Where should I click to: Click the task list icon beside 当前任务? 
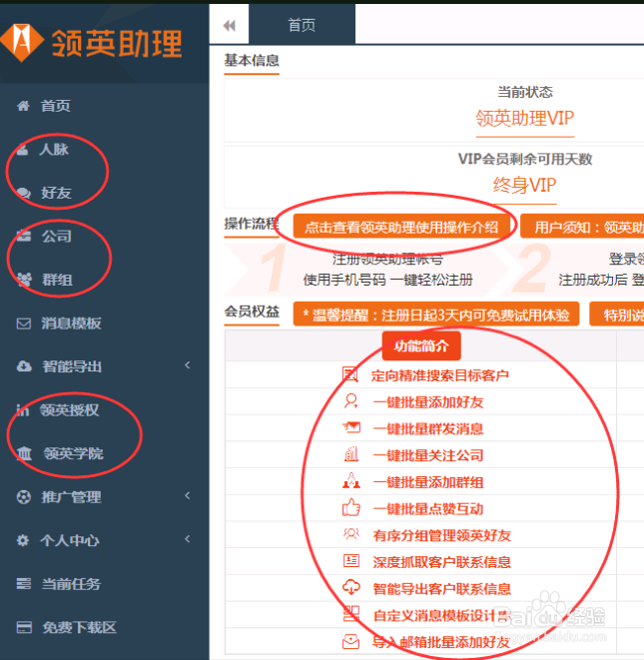(24, 584)
